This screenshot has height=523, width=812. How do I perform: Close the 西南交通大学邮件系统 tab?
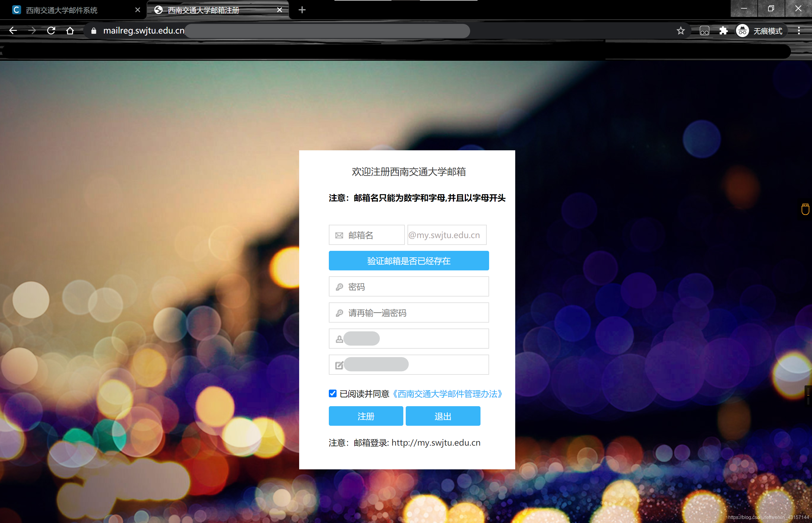click(138, 10)
